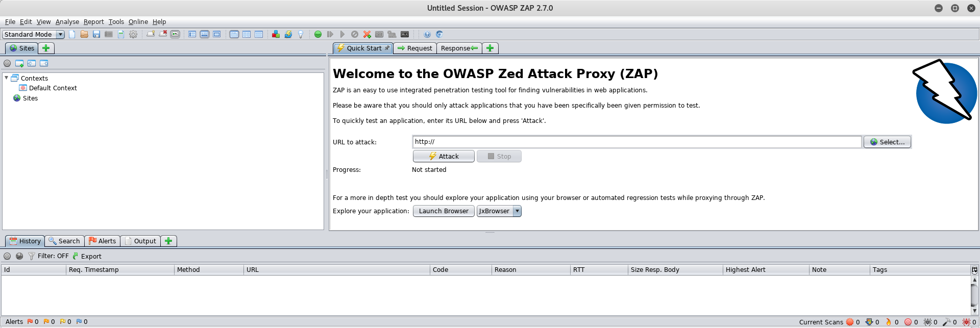Select the request above response panel icon

(x=259, y=34)
